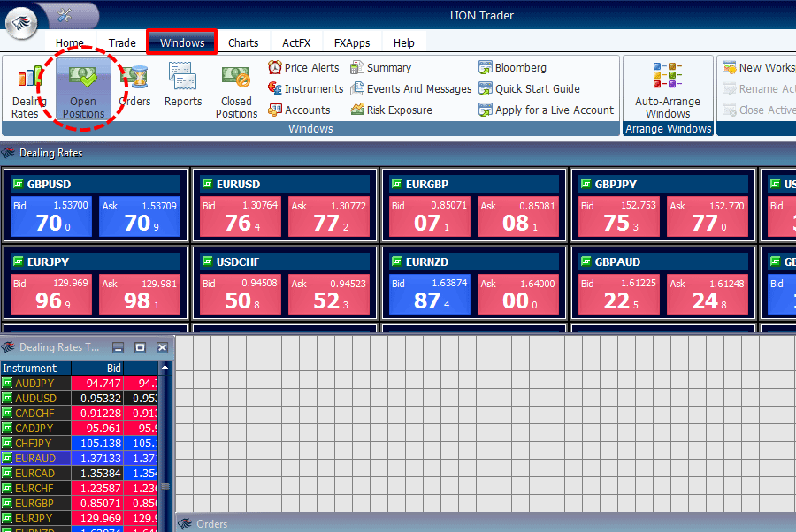The image size is (796, 532).
Task: Click the EURJPY Bid price button
Action: coord(51,294)
